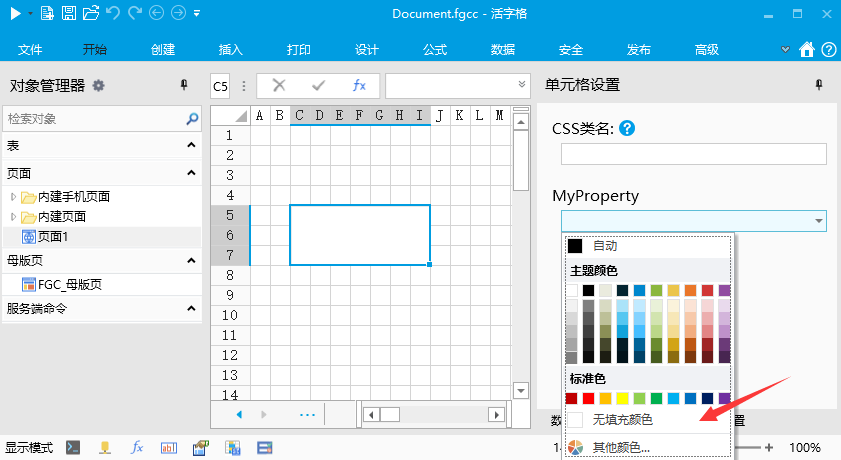This screenshot has height=460, width=841.
Task: Open a file with the folder icon
Action: click(91, 13)
